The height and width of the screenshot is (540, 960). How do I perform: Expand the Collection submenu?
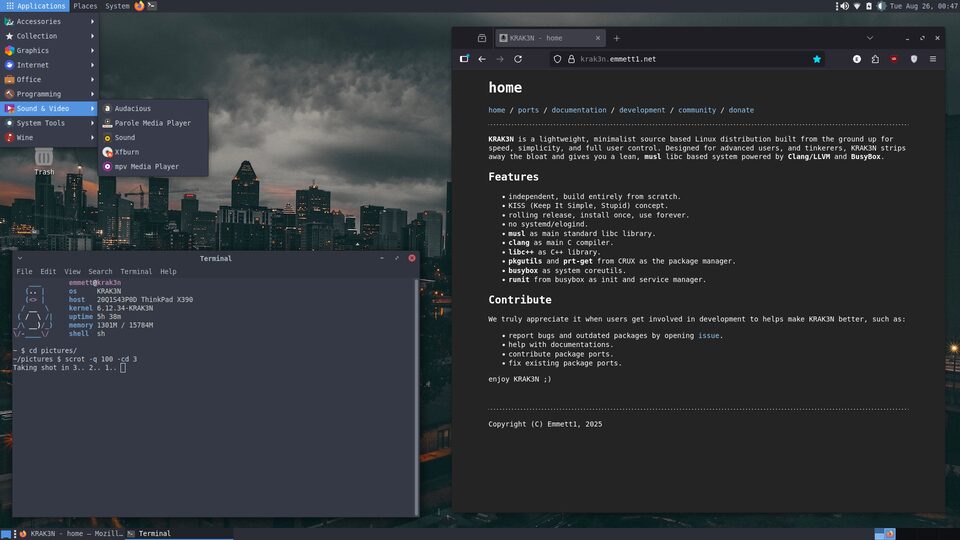(50, 36)
